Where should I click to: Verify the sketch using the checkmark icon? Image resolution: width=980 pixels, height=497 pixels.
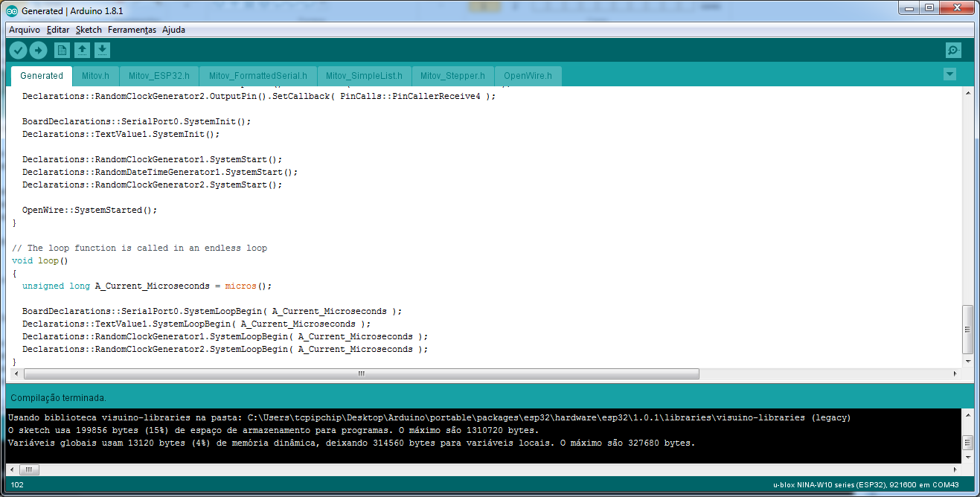click(18, 50)
